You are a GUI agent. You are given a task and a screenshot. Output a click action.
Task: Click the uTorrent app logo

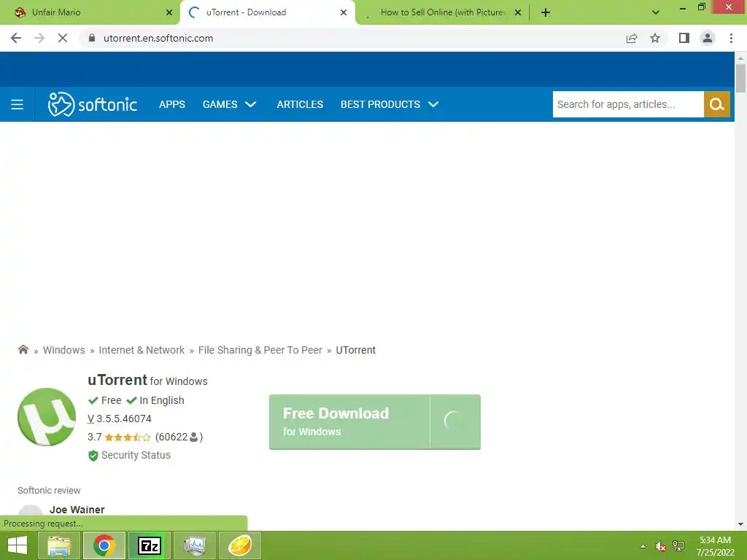coord(47,417)
